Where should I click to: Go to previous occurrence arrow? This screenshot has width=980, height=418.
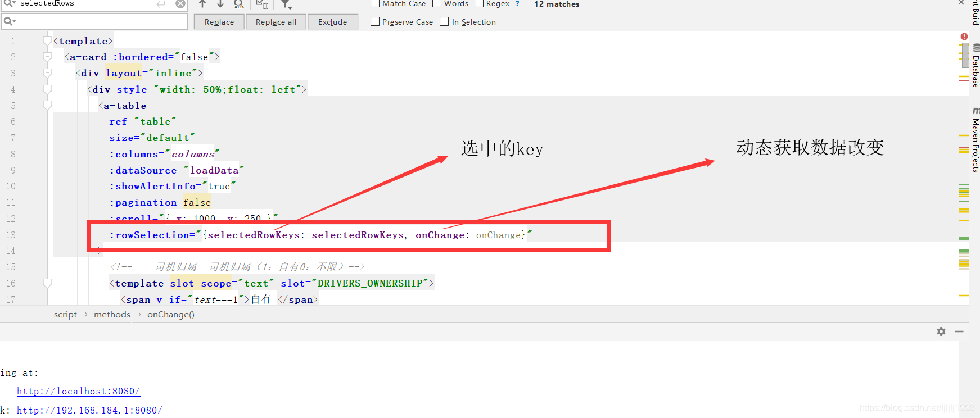202,4
